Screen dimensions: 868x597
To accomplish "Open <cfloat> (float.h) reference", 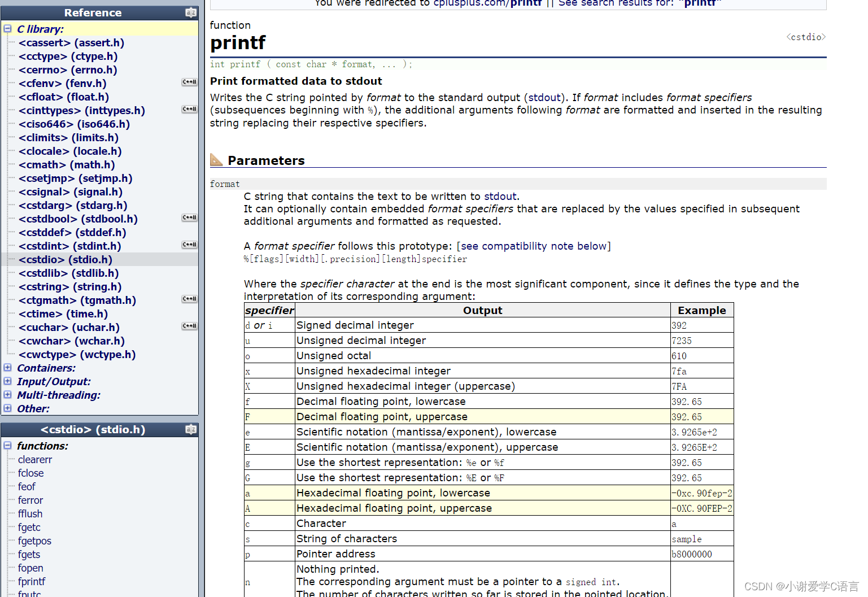I will 64,97.
